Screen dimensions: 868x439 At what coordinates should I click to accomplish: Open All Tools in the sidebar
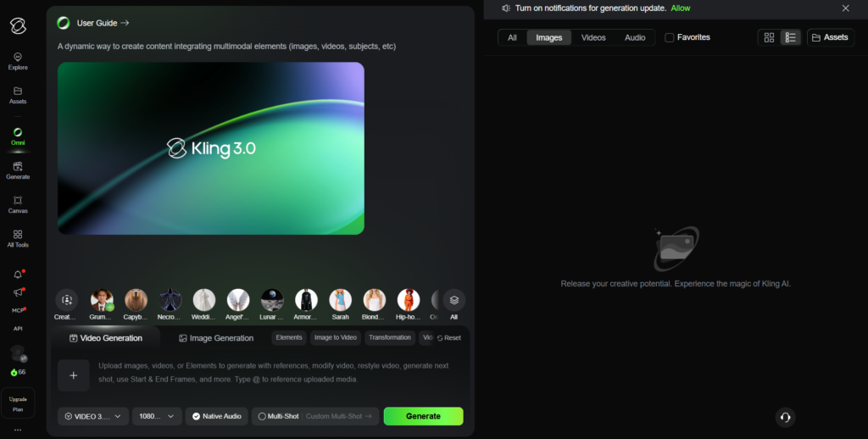coord(18,239)
